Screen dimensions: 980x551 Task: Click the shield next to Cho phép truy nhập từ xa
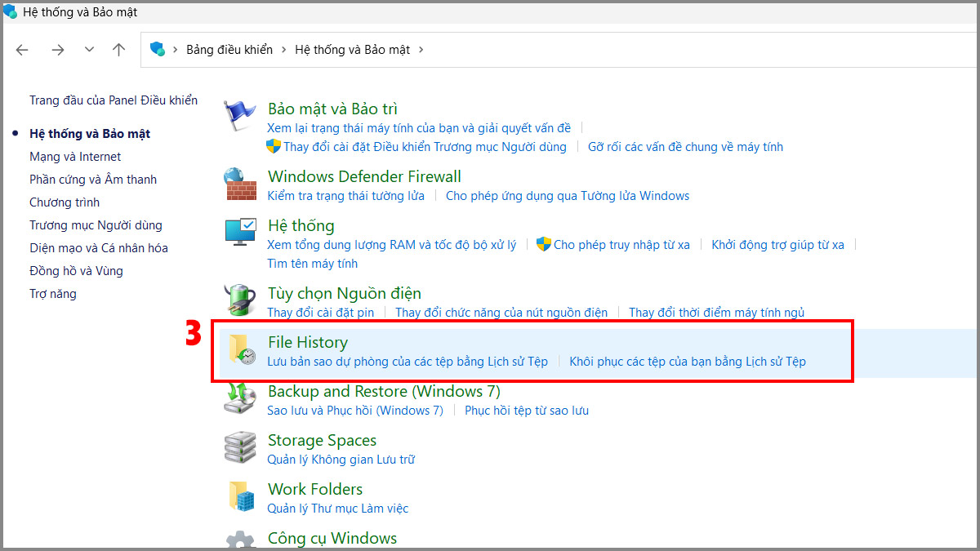coord(543,244)
